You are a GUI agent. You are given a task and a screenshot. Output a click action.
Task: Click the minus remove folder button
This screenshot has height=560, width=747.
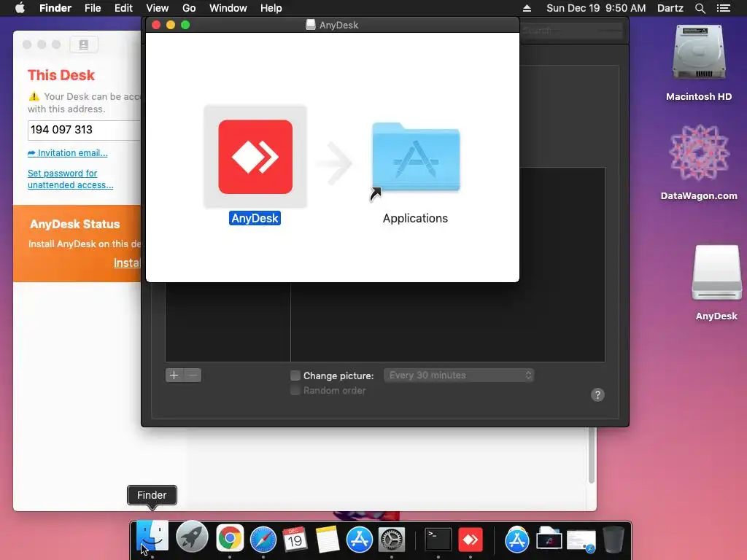click(193, 376)
